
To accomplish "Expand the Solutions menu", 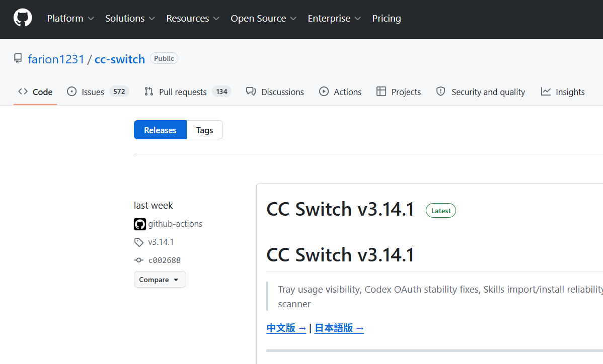I will (x=130, y=19).
